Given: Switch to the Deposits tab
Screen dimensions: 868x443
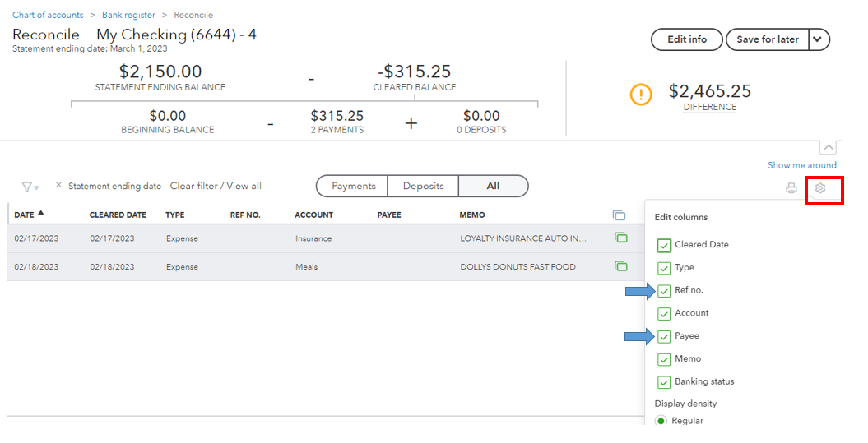Looking at the screenshot, I should click(x=423, y=186).
